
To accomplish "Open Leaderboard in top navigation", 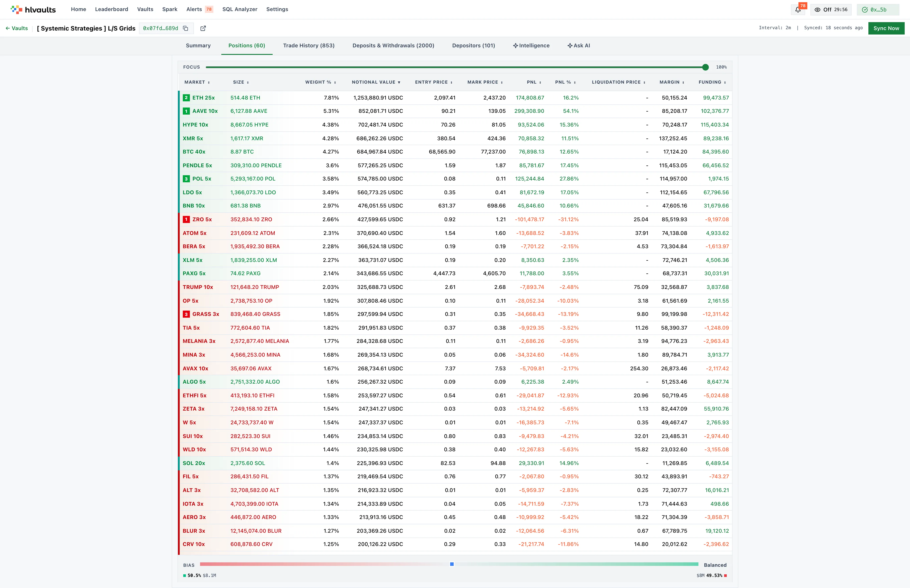I will (112, 9).
